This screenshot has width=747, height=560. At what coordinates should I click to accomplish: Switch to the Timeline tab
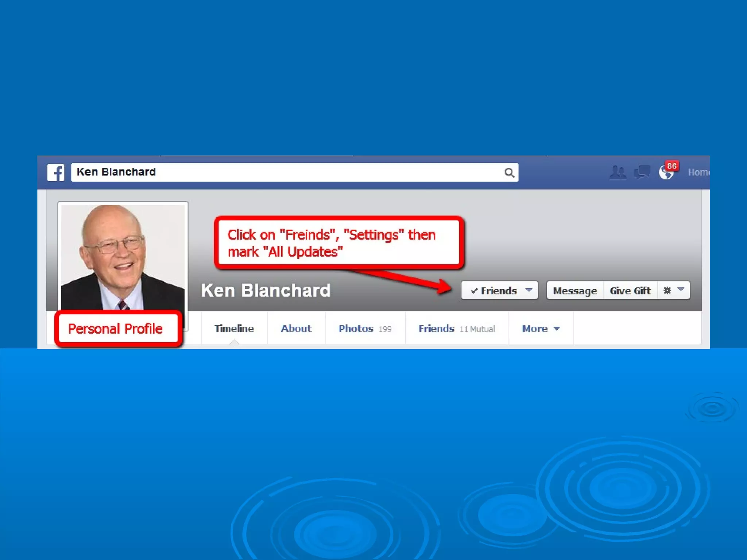point(234,328)
